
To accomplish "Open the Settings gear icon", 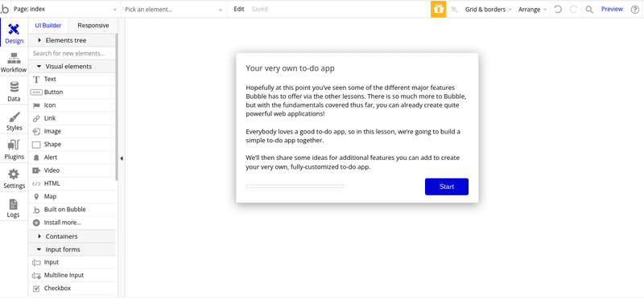I will pyautogui.click(x=14, y=174).
